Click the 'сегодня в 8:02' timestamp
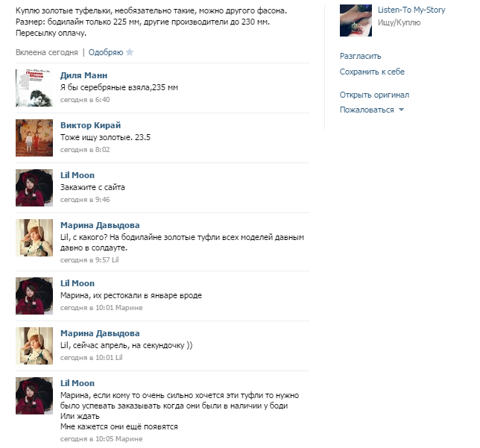Screen dimensions: 480x448 click(85, 150)
